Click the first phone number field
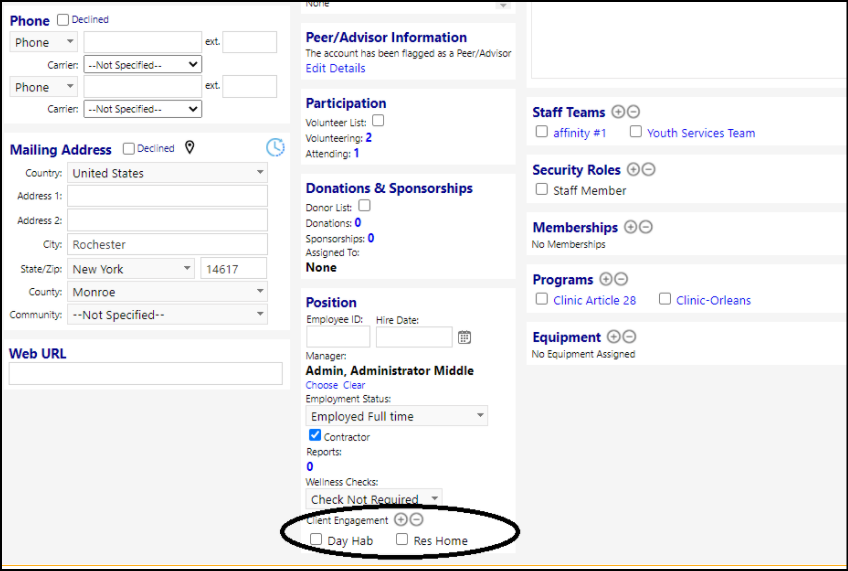The height and width of the screenshot is (571, 848). (143, 42)
